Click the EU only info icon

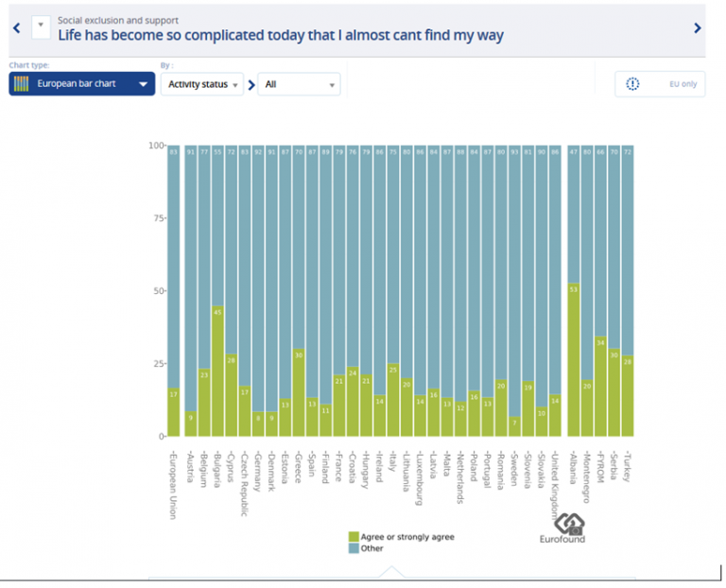pos(632,84)
